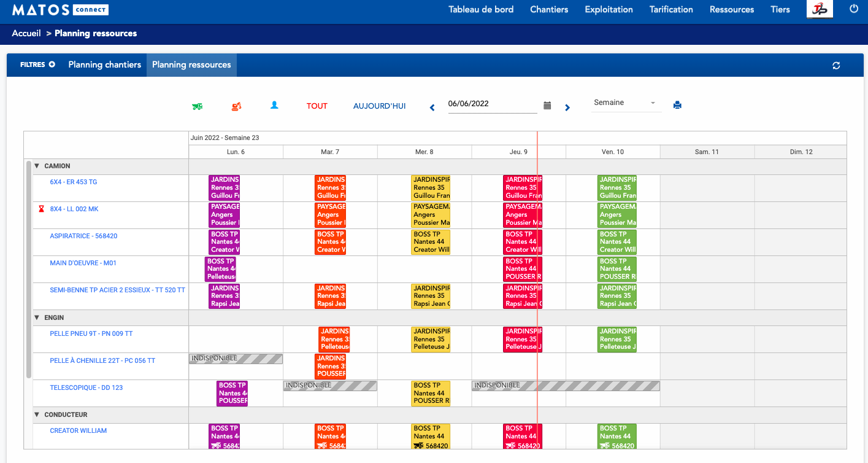868x463 pixels.
Task: Click the FILTRES label
Action: (x=33, y=64)
